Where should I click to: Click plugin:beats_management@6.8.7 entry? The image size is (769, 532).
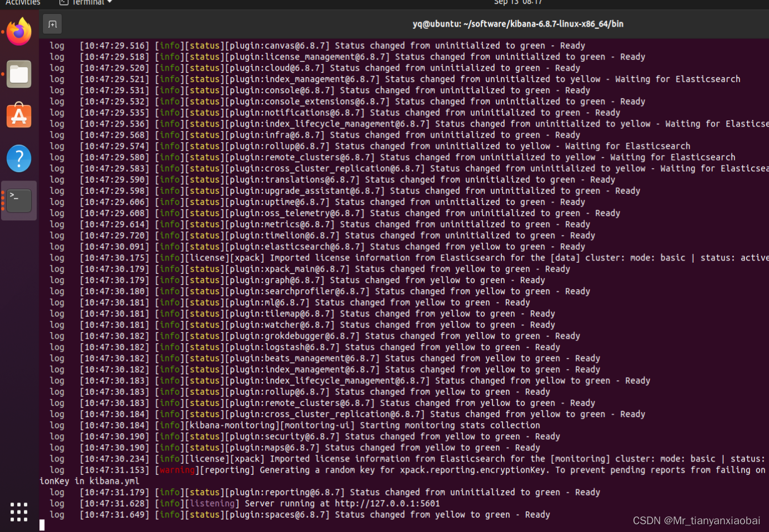pos(304,359)
